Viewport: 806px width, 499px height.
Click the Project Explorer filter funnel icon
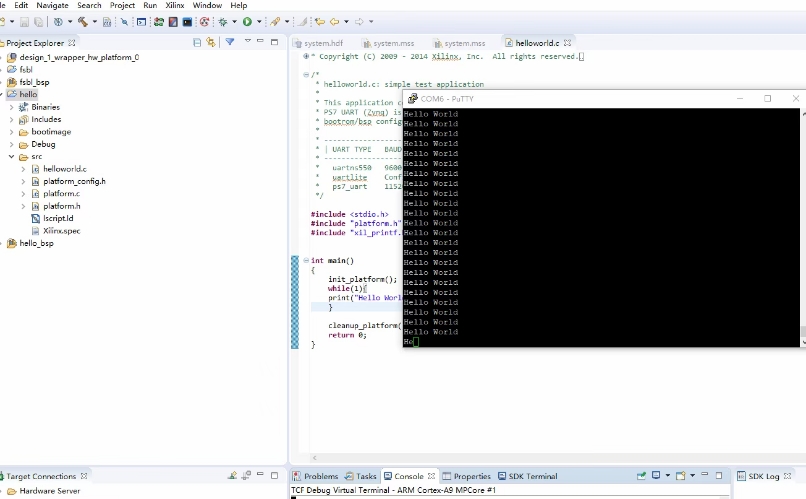(230, 42)
